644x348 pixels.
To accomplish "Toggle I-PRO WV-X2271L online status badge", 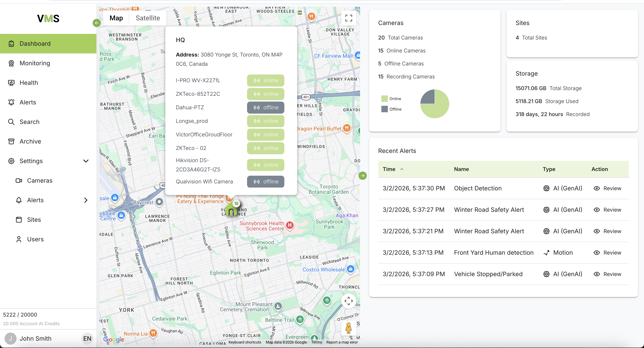I will point(266,81).
